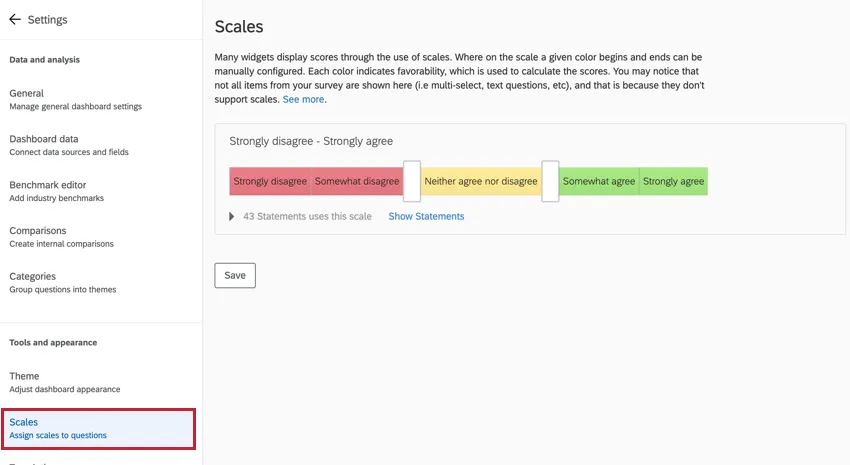Click the slider handle before Somewhat agree
Viewport: 850px width, 465px height.
coord(550,181)
